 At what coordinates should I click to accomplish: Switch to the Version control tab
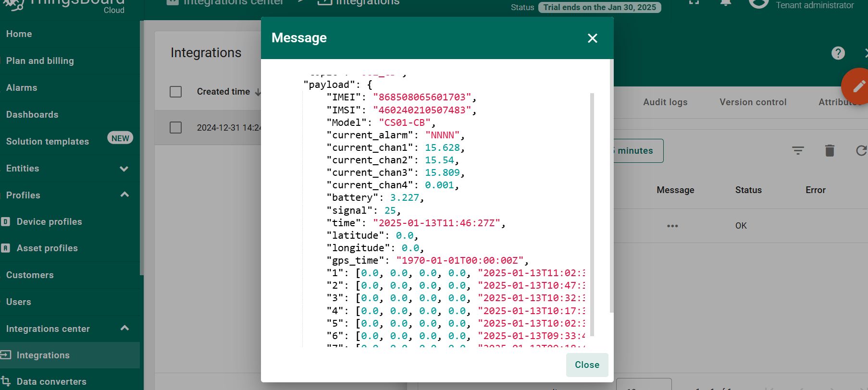coord(753,102)
